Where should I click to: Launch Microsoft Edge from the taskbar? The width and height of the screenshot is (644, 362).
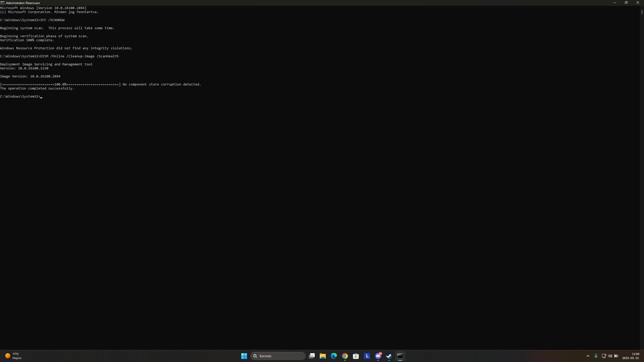[334, 356]
